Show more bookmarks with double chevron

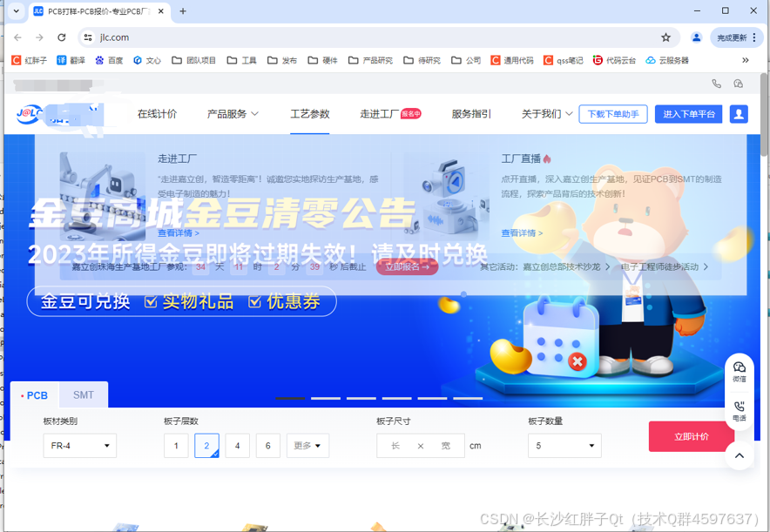[746, 60]
